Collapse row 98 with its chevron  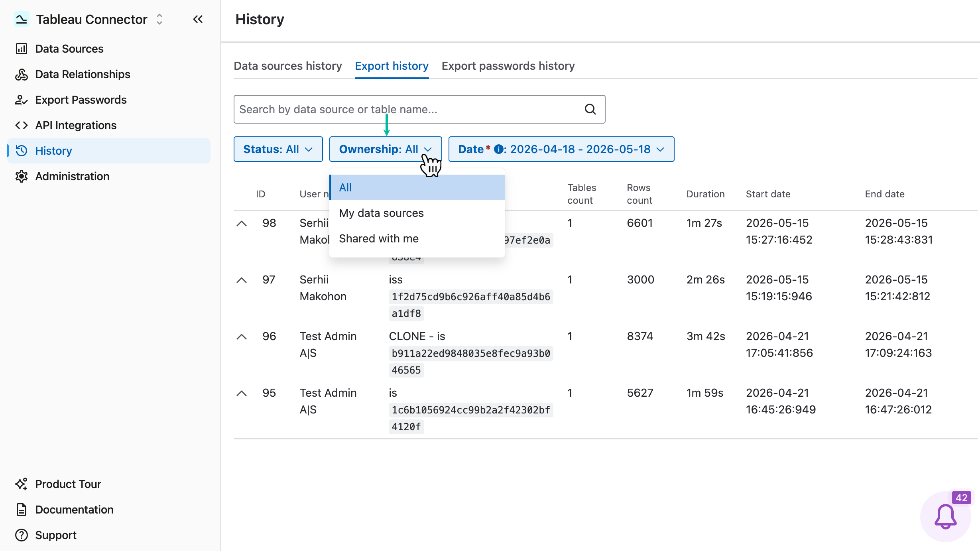242,223
